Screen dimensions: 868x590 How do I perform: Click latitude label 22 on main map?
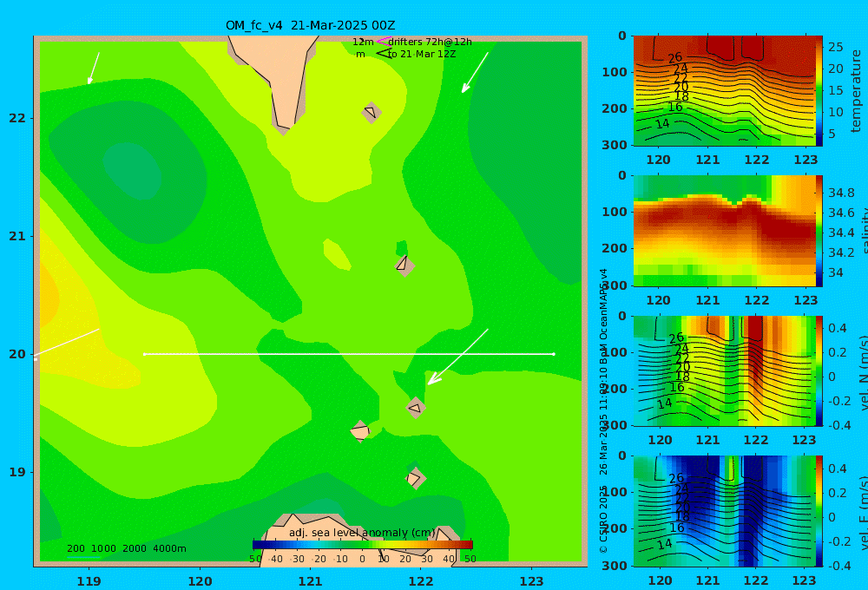[x=17, y=118]
